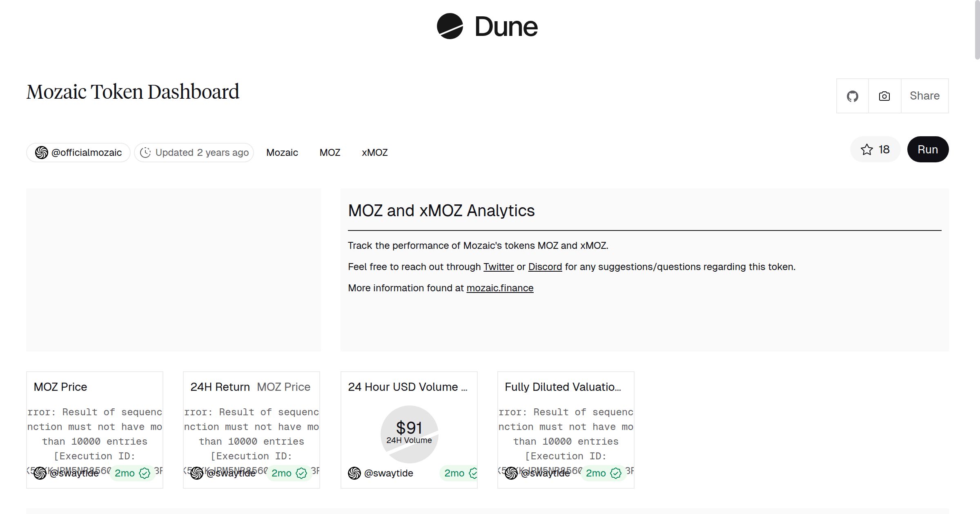Screen dimensions: 980x514
Task: Open the @officialmozaic author menu
Action: [86, 152]
